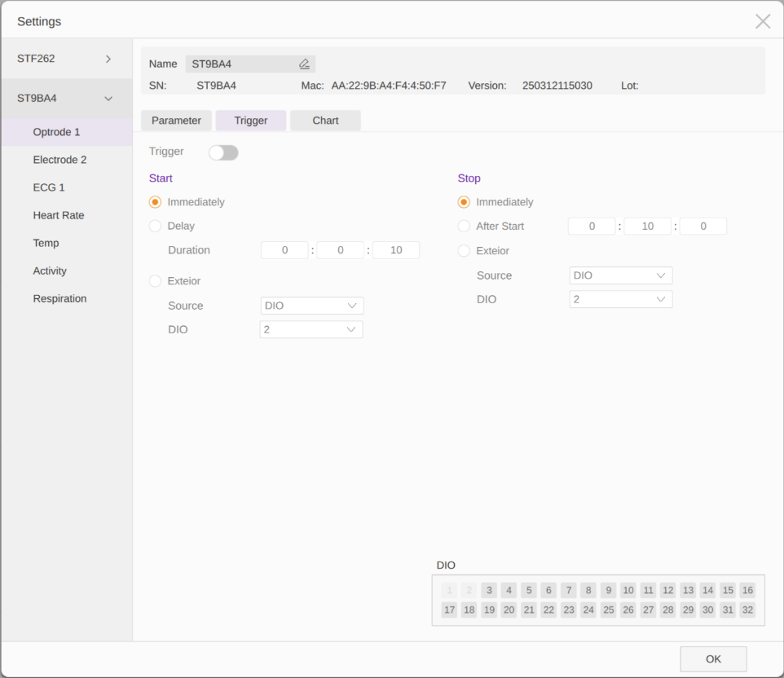Open Heart Rate in the sidebar
The image size is (784, 678).
coord(67,215)
